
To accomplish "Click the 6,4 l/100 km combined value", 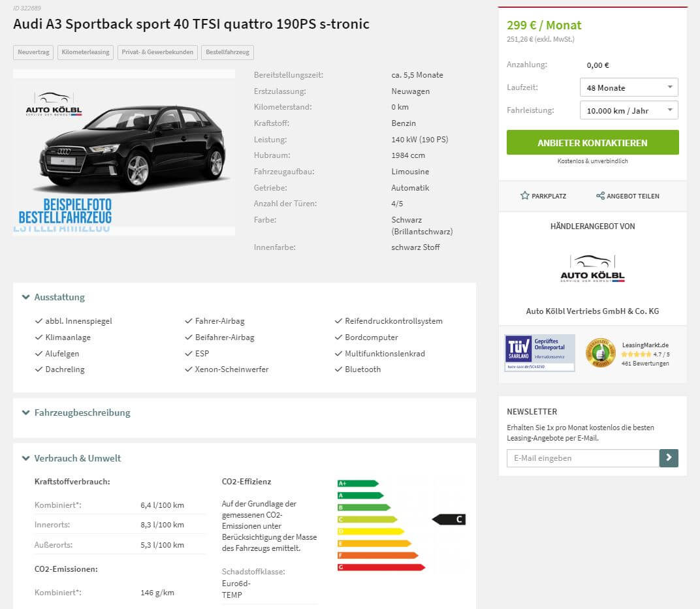I will point(162,505).
